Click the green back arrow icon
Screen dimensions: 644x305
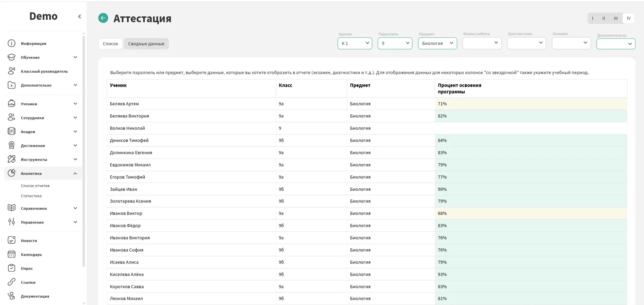[103, 18]
